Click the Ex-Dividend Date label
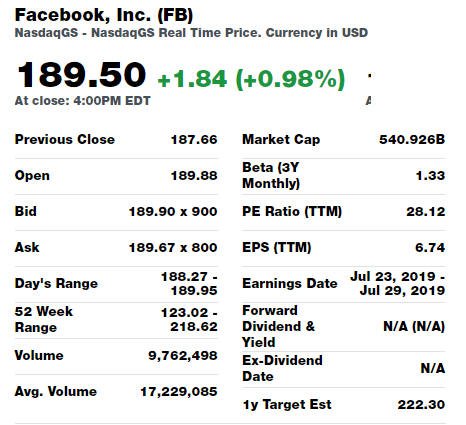The image size is (466, 425). click(282, 368)
